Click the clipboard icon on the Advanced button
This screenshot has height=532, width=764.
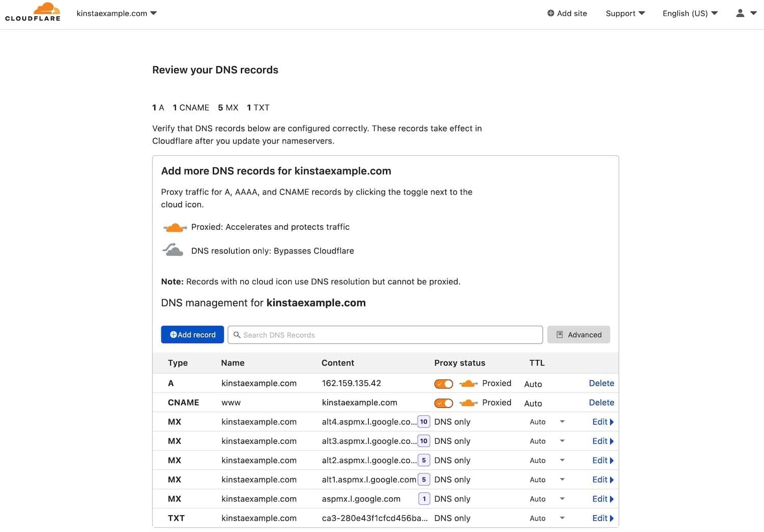pyautogui.click(x=560, y=334)
